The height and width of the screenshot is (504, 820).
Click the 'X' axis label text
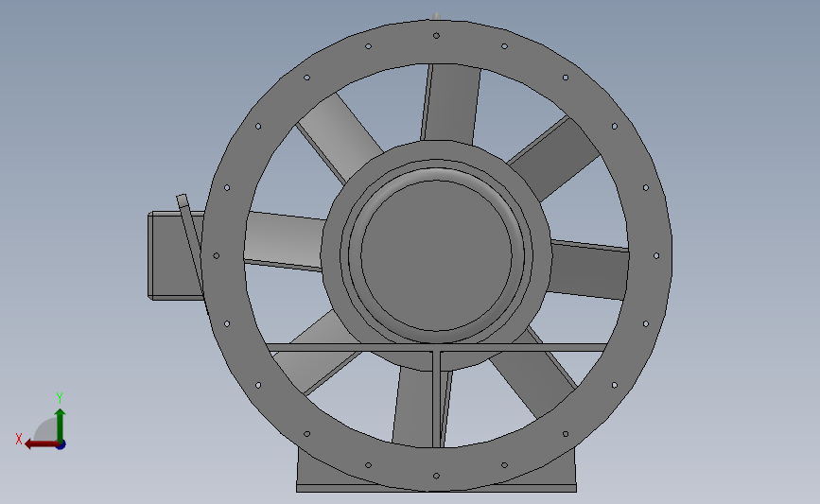[x=19, y=439]
